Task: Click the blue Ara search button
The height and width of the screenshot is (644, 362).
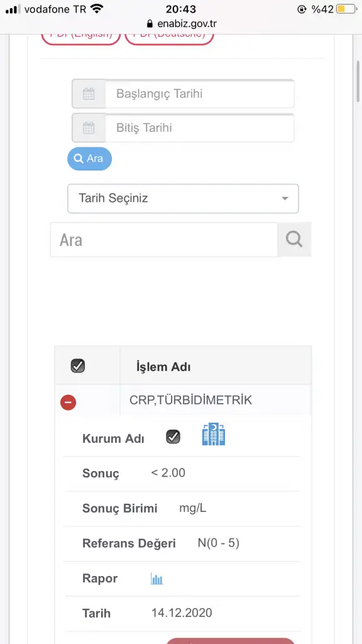Action: coord(89,158)
